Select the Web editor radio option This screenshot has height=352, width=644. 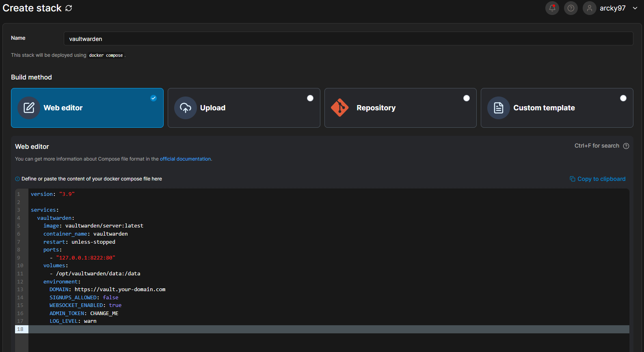click(x=153, y=98)
